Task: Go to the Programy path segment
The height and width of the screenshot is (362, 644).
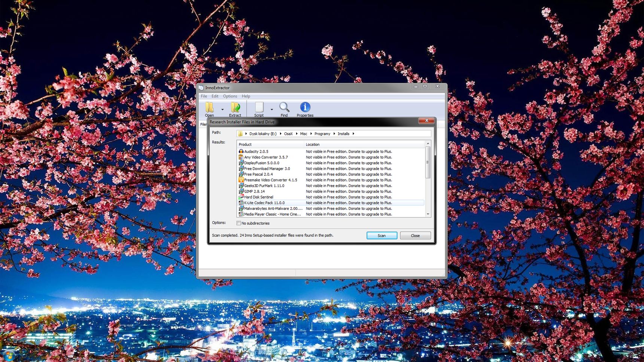Action: [322, 134]
